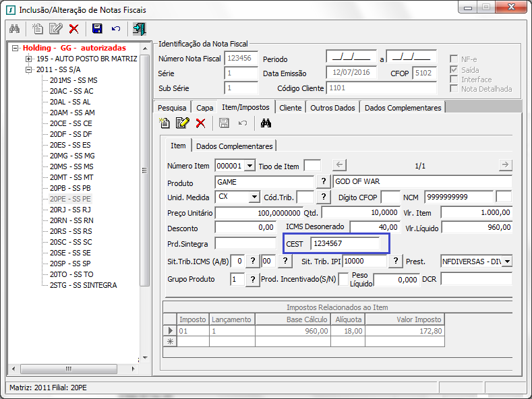The width and height of the screenshot is (532, 399).
Task: Open the Outros Dados tab
Action: (332, 107)
